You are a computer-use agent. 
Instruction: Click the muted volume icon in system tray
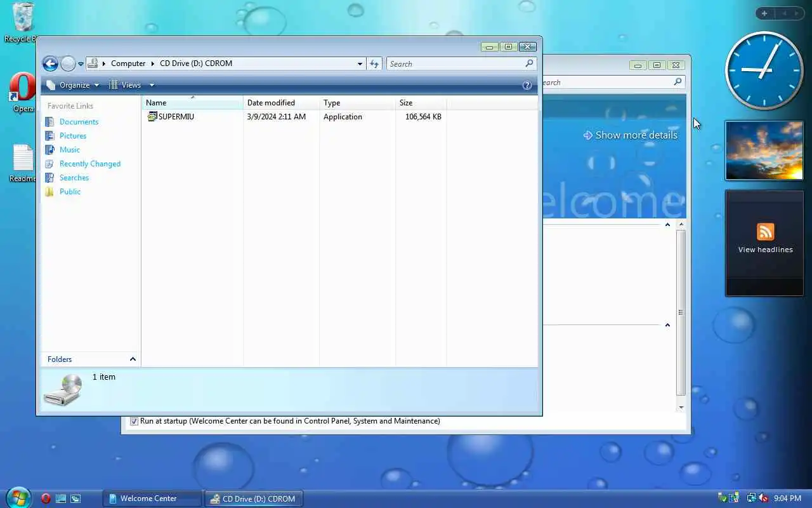[763, 498]
